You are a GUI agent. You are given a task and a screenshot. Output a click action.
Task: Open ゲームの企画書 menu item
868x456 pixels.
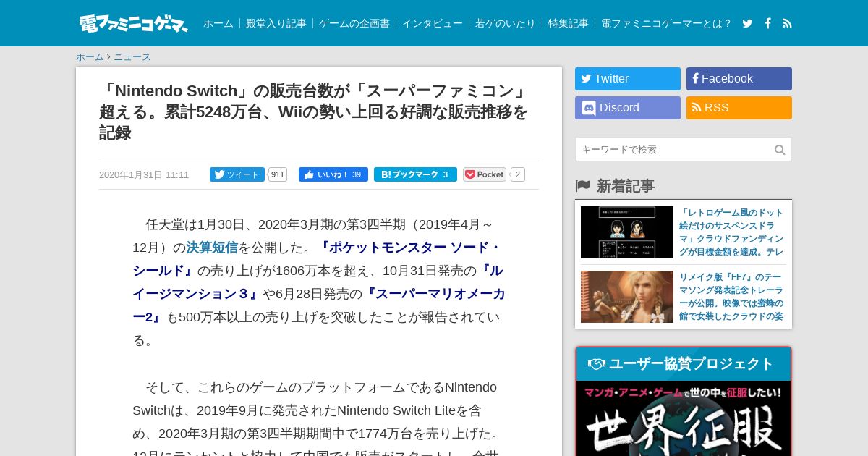354,23
